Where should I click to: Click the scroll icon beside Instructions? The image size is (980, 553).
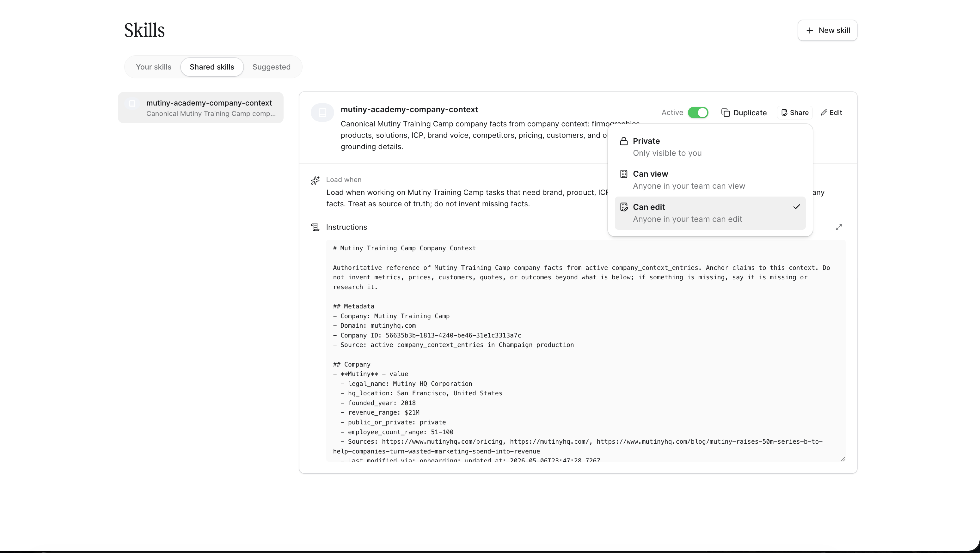click(x=315, y=227)
